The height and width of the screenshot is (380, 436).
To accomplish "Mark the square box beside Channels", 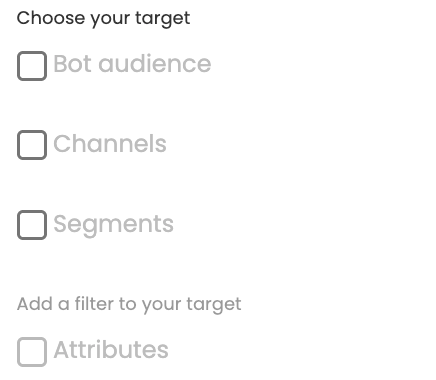I will click(x=32, y=145).
